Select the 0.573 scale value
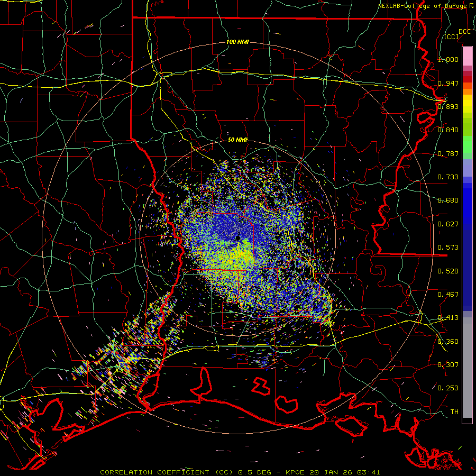The image size is (476, 476). point(448,247)
